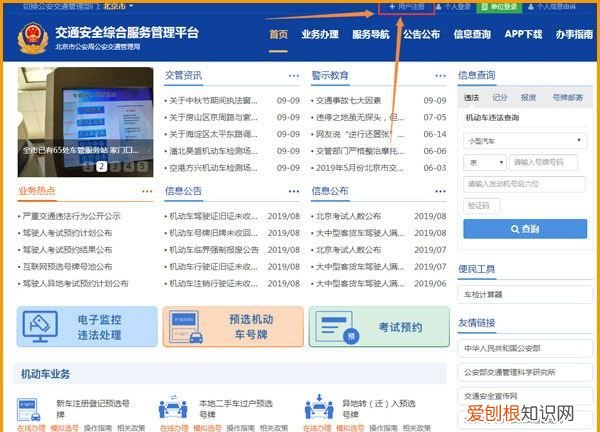Image resolution: width=600 pixels, height=432 pixels.
Task: Open 办事指南 navigation item
Action: (574, 34)
